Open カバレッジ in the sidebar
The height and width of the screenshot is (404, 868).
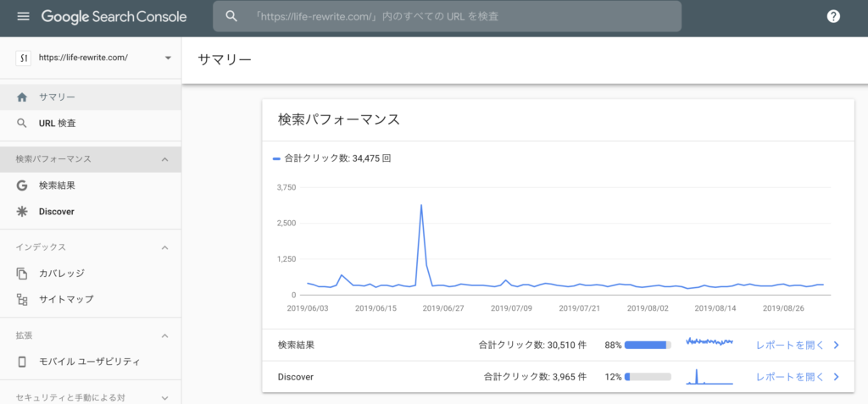point(91,274)
